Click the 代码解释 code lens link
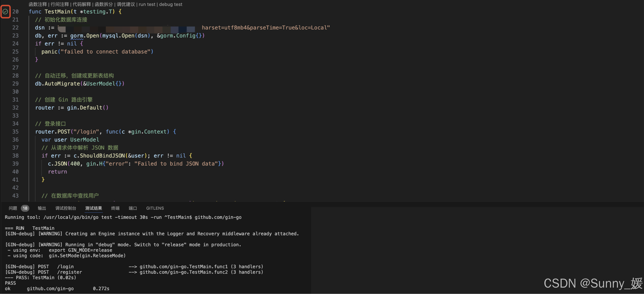This screenshot has height=294, width=644. click(82, 4)
